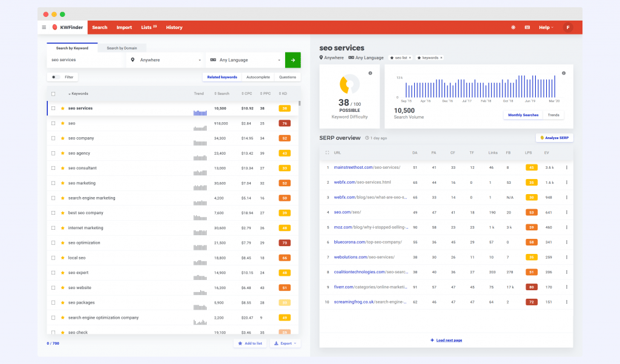
Task: Open more options for moz.com result
Action: (x=567, y=227)
